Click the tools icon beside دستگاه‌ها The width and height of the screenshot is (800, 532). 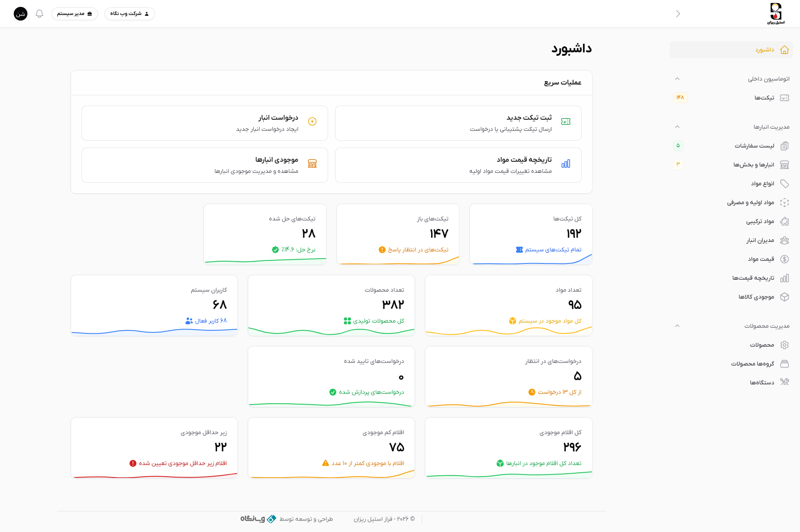pyautogui.click(x=785, y=382)
